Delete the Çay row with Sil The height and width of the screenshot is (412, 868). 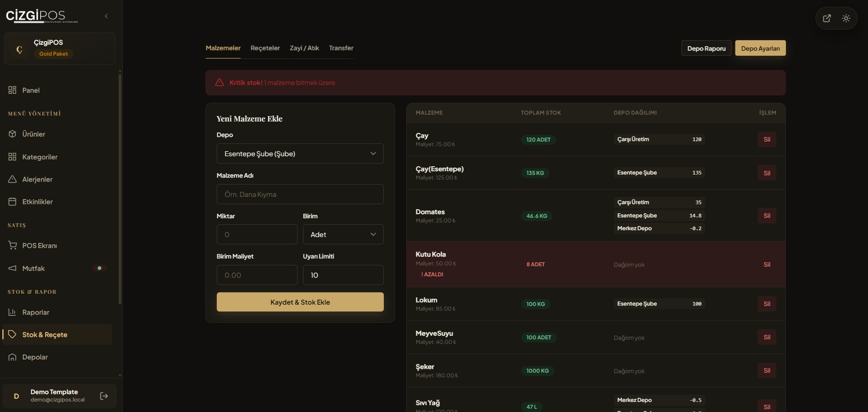coord(767,139)
